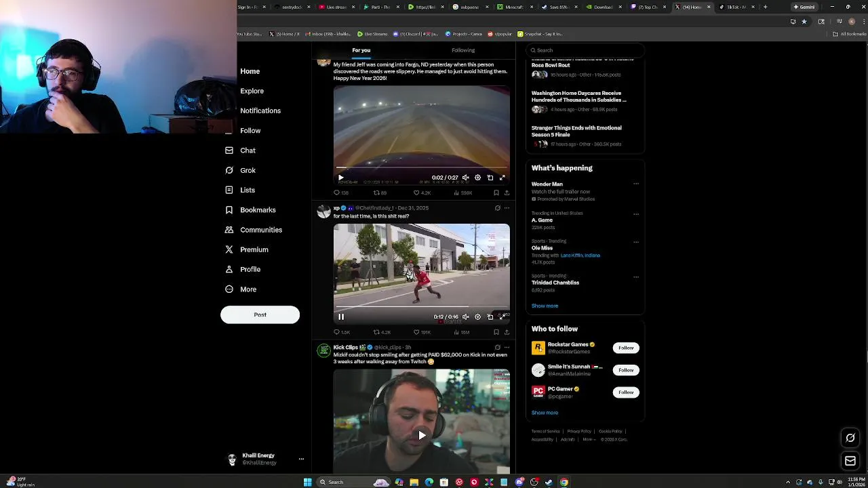Open Discord from the Windows taskbar
Viewport: 868px width, 488px height.
519,482
